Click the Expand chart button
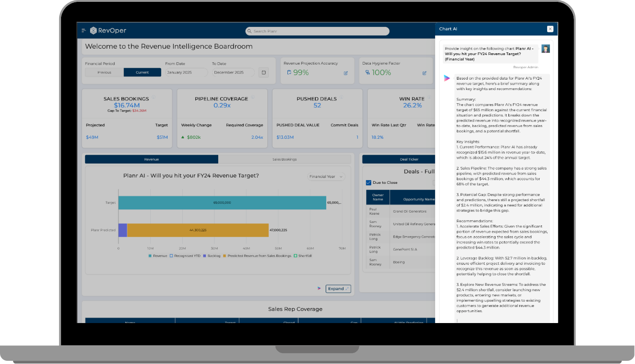635x364 pixels. (x=338, y=288)
